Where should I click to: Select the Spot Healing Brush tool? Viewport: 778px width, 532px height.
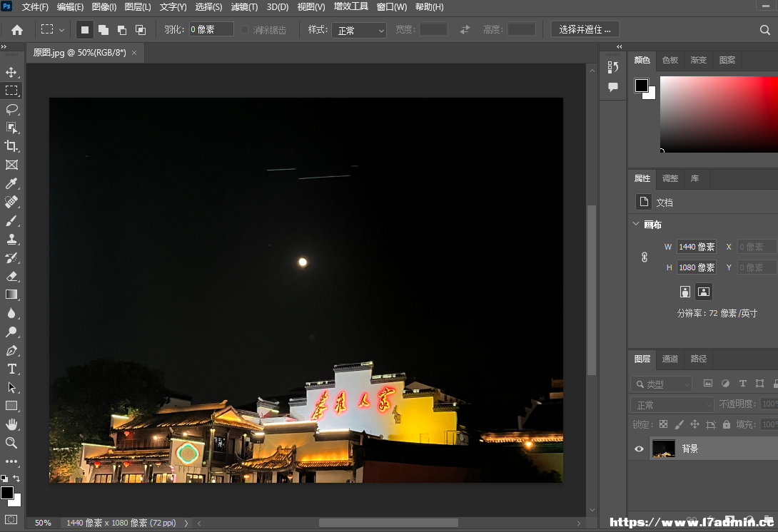[x=11, y=202]
